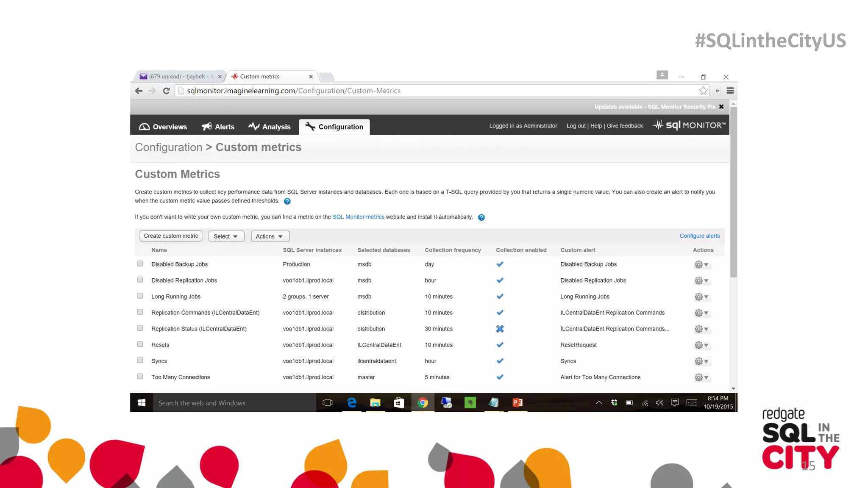The height and width of the screenshot is (488, 868).
Task: Expand the Select dropdown
Action: [x=226, y=236]
